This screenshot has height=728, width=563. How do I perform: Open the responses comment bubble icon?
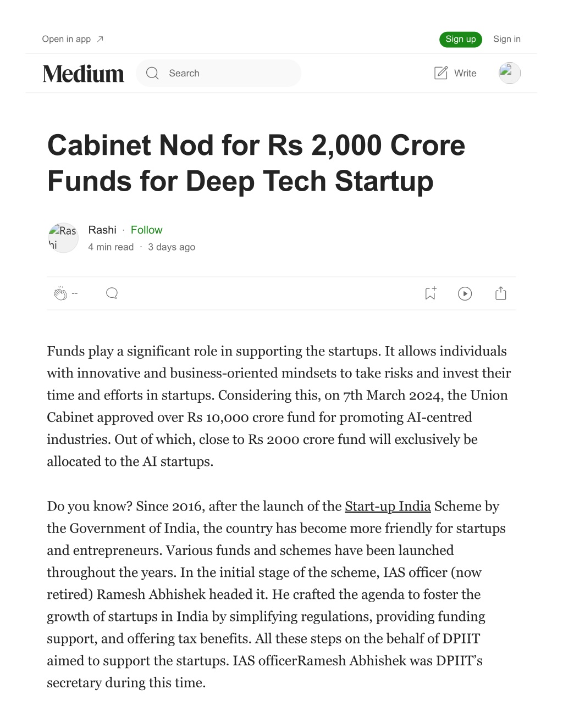pos(112,293)
